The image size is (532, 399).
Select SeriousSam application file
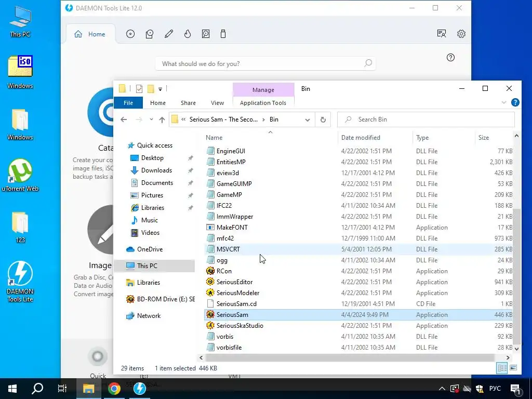tap(359, 314)
